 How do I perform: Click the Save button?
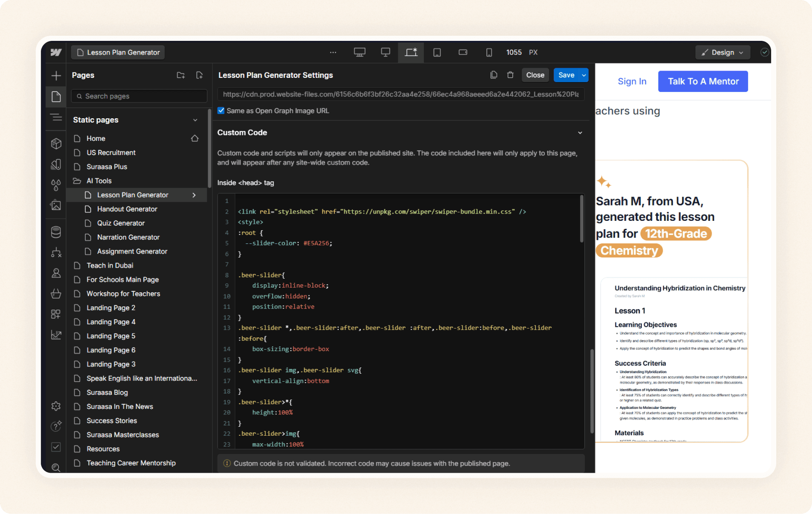click(x=566, y=75)
